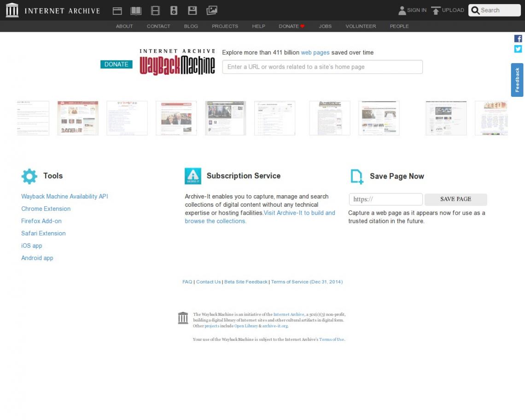Viewport: 525px width, 420px height.
Task: Click the teal DONATE button
Action: (x=116, y=64)
